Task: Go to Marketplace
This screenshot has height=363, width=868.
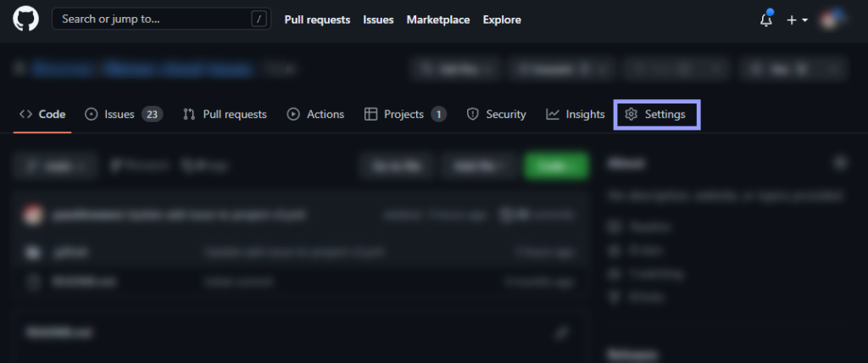Action: tap(438, 20)
